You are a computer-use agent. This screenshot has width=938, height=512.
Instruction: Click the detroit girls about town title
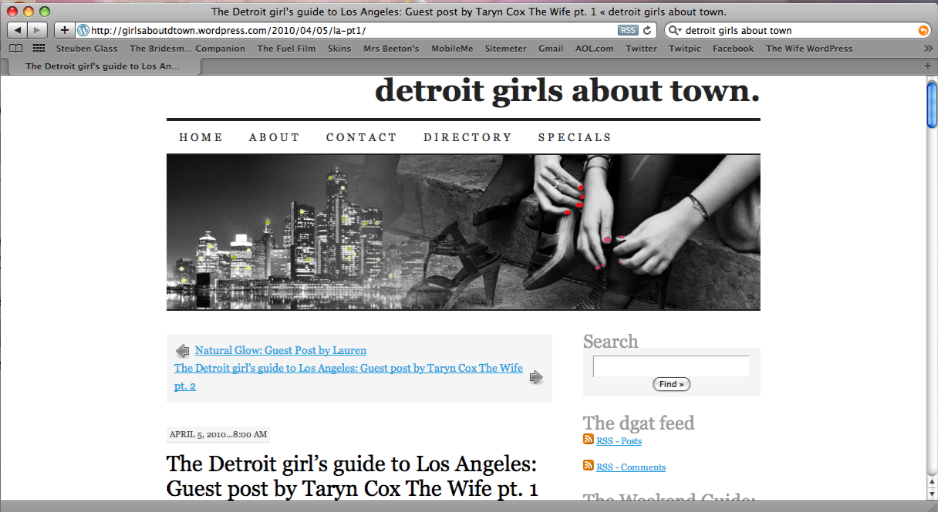567,91
